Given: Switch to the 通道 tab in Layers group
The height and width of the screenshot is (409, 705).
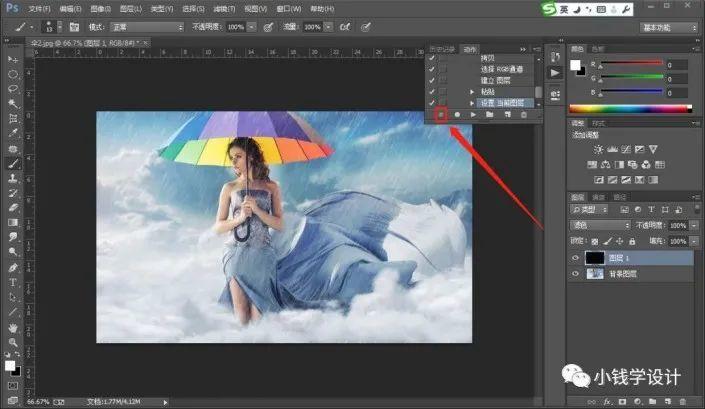Looking at the screenshot, I should coord(598,197).
